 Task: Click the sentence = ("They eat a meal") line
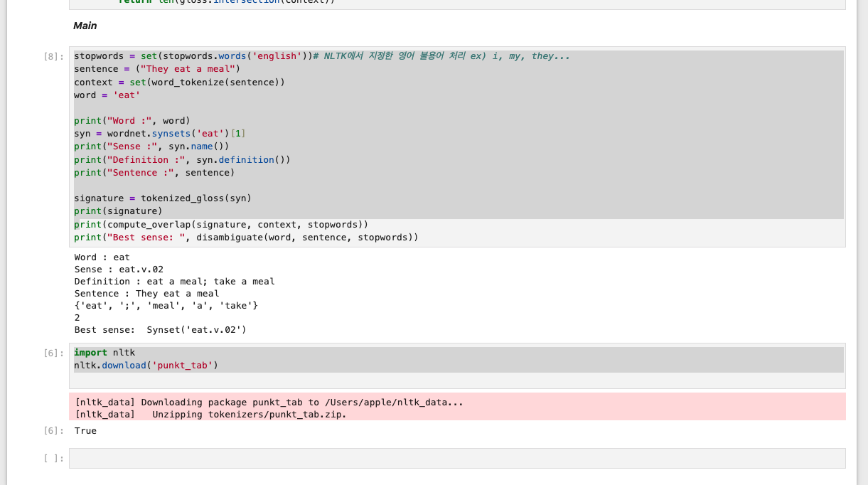tap(157, 69)
